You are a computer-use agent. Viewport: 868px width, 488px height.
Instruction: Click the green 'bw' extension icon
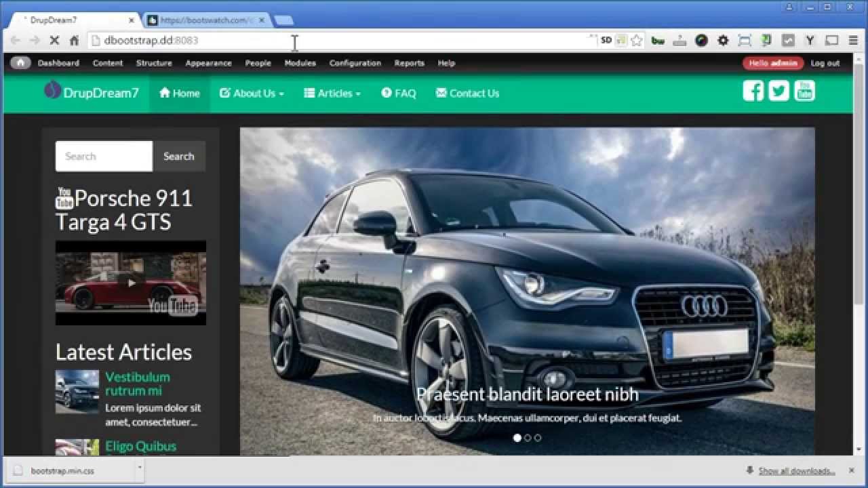click(658, 41)
